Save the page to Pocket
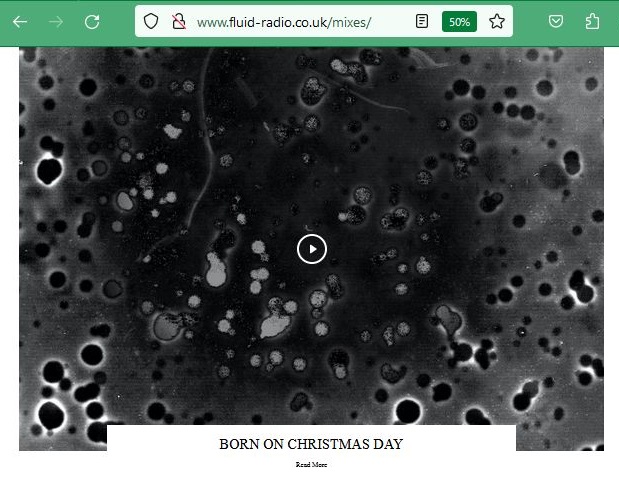The height and width of the screenshot is (483, 619). [x=556, y=21]
